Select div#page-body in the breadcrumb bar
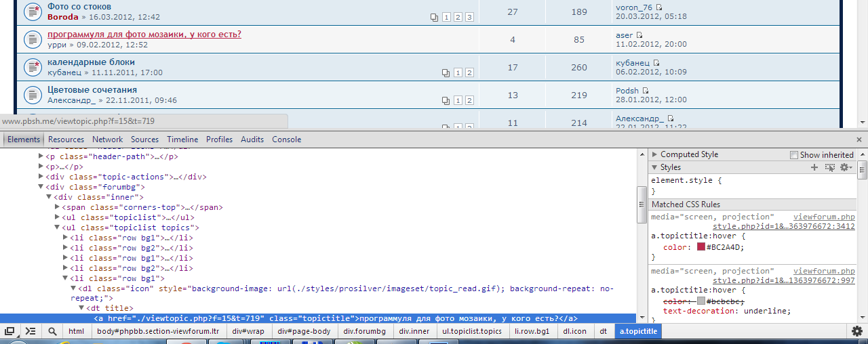This screenshot has height=344, width=868. (x=304, y=331)
